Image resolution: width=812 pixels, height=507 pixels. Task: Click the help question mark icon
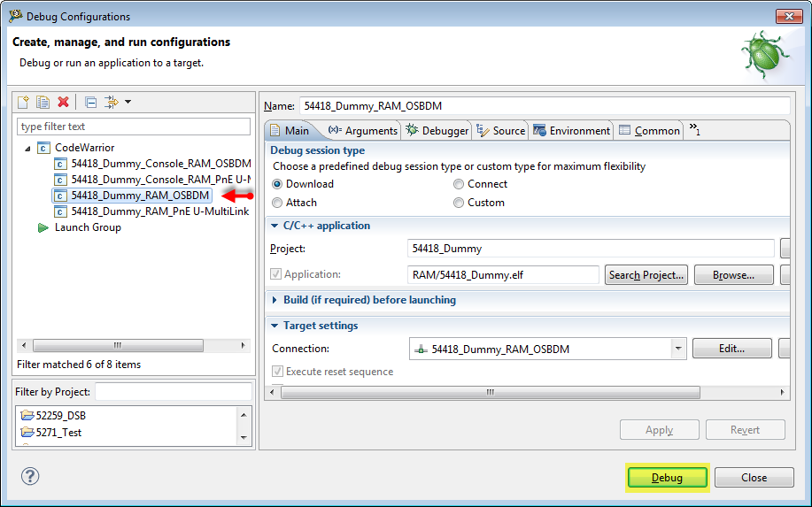tap(30, 476)
